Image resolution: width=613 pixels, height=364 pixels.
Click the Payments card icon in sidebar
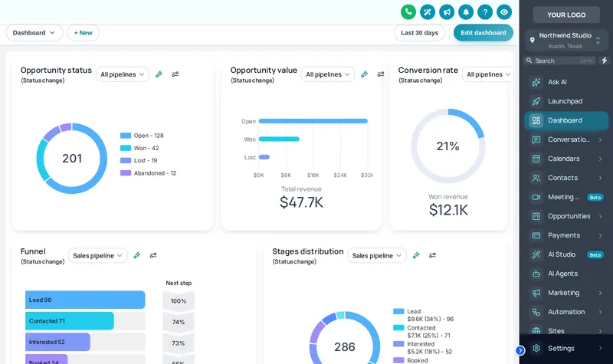point(536,235)
